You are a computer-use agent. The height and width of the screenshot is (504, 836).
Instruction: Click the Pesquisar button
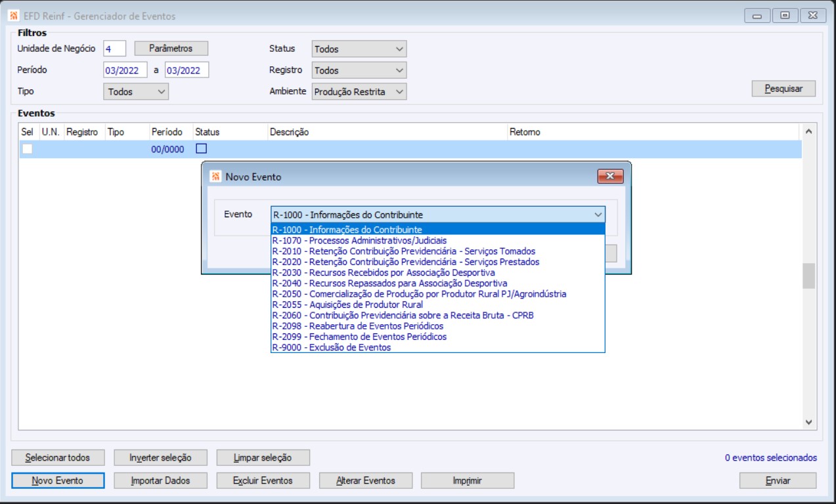pos(783,89)
